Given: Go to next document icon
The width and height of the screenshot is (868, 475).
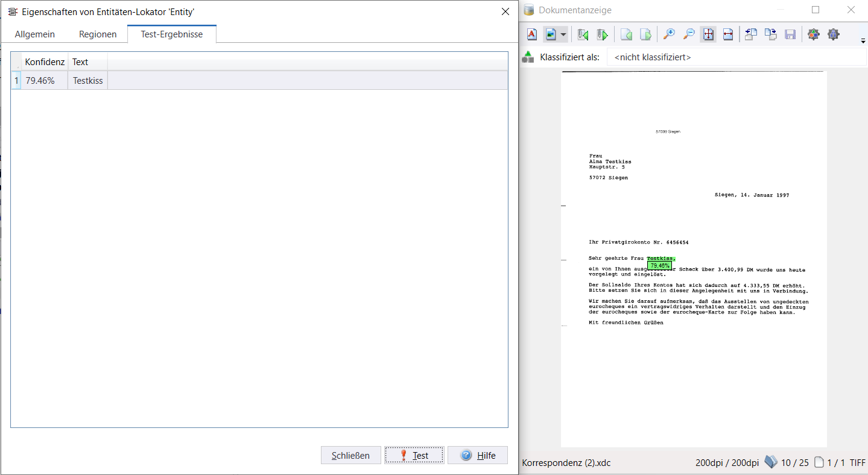Looking at the screenshot, I should point(602,34).
